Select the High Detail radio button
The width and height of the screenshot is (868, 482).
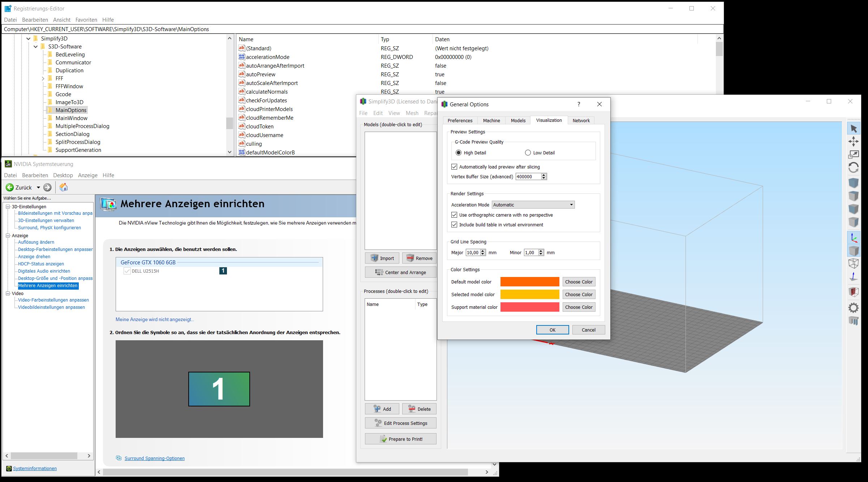tap(459, 153)
